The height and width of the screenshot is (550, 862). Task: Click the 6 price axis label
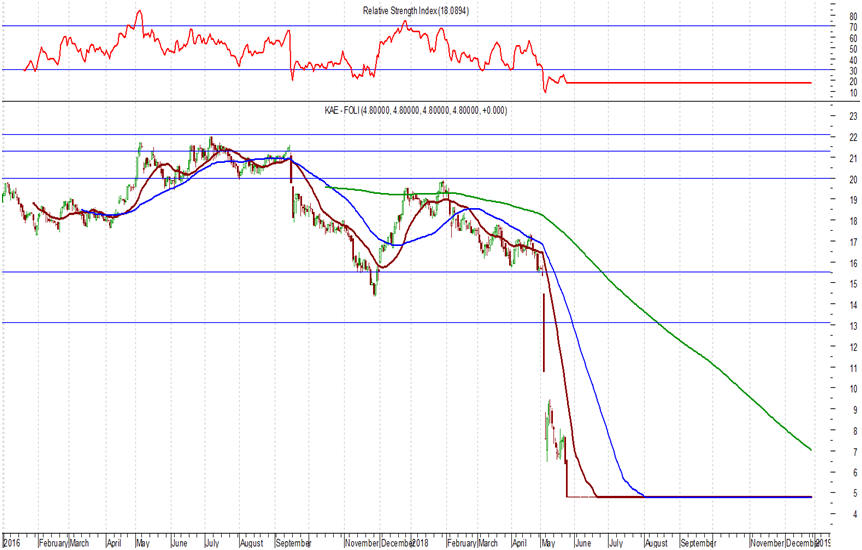coord(855,473)
